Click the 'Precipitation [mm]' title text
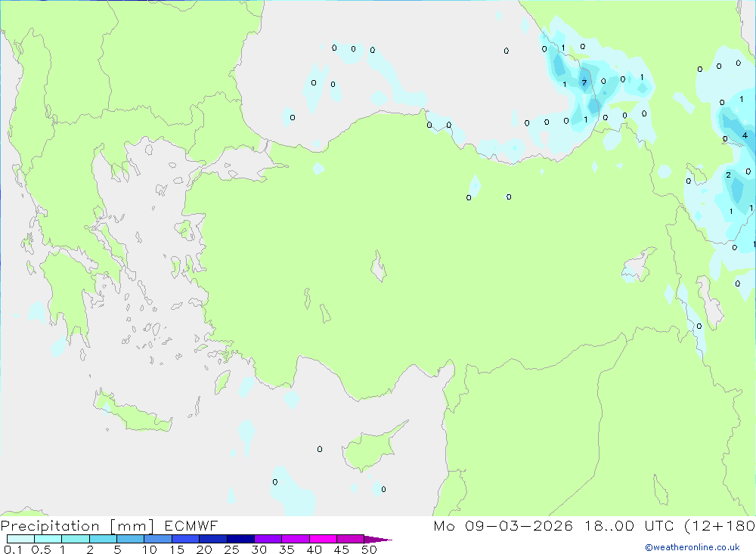 (77, 526)
